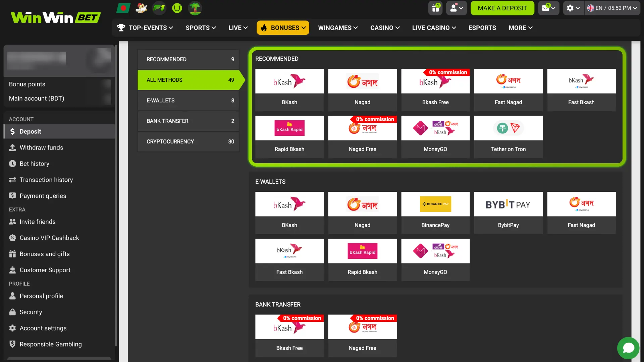Open Invite friends page

(59, 222)
